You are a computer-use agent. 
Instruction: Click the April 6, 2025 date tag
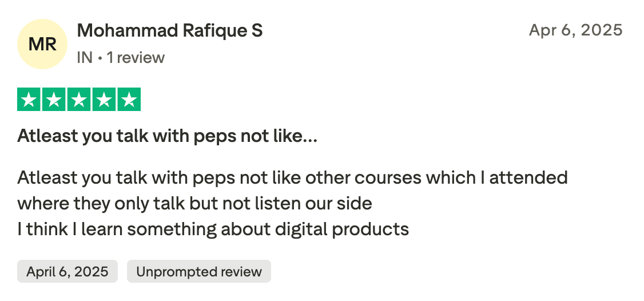point(67,271)
